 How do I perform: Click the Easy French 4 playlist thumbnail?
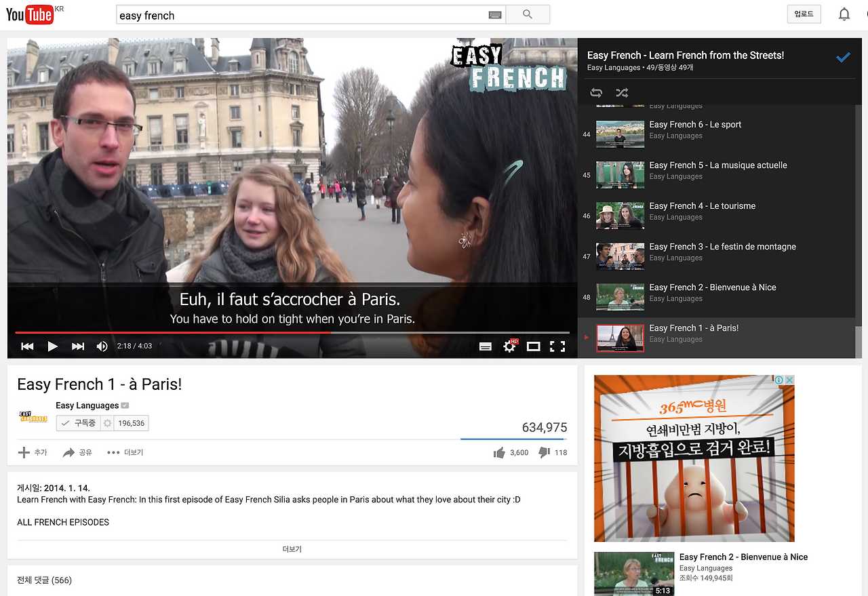coord(620,216)
